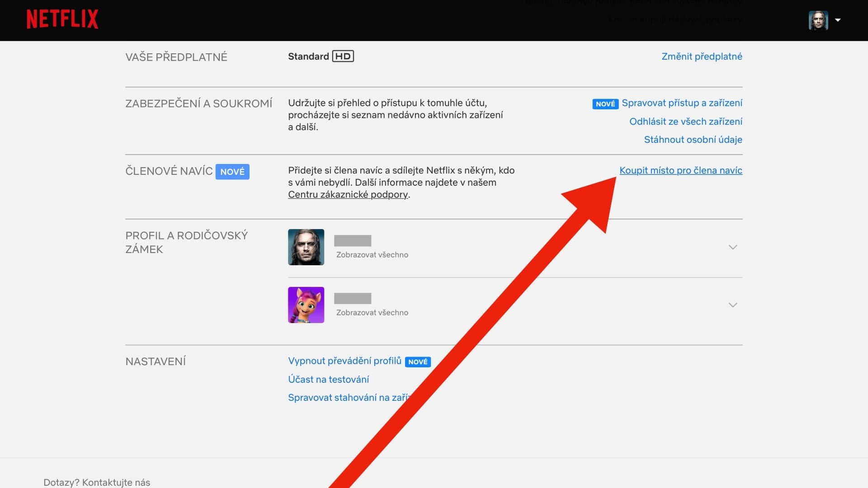Viewport: 868px width, 488px height.
Task: Open Spravovat přístup a zařízení
Action: tap(682, 103)
